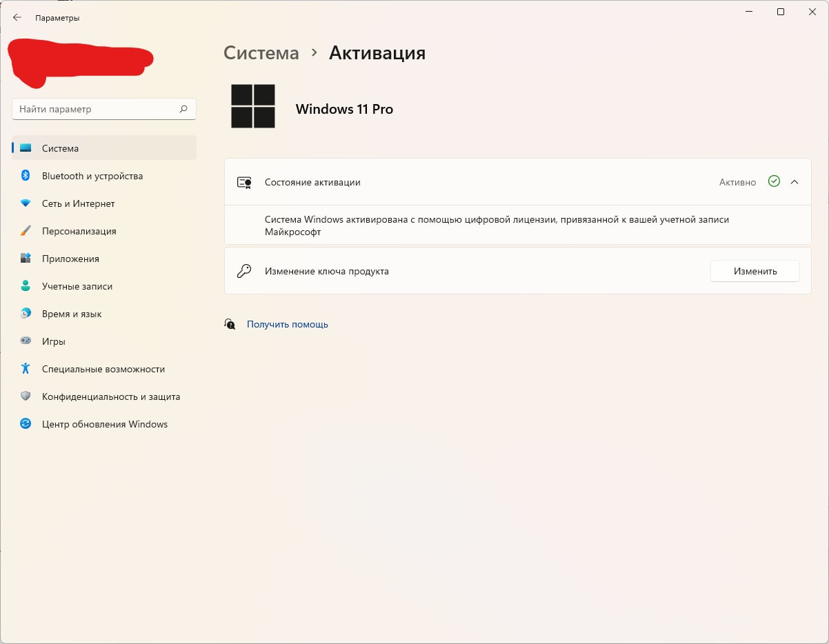
Task: Click the Windows 11 logo
Action: tap(253, 106)
